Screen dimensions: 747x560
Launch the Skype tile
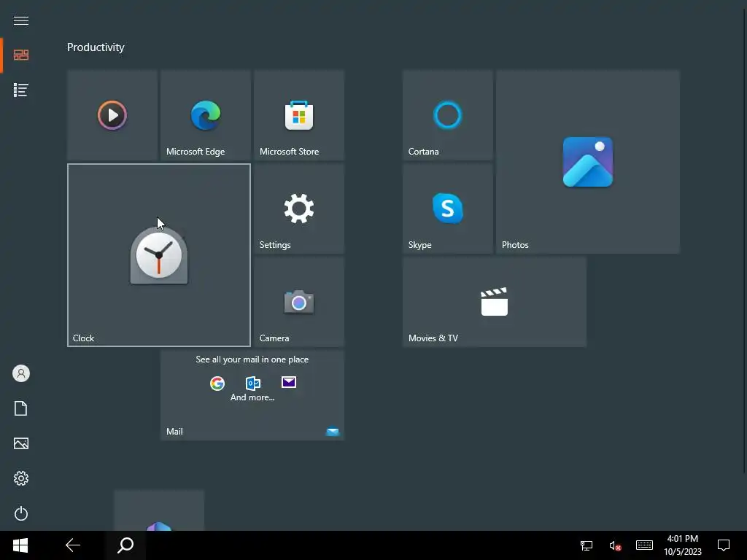[x=447, y=208]
